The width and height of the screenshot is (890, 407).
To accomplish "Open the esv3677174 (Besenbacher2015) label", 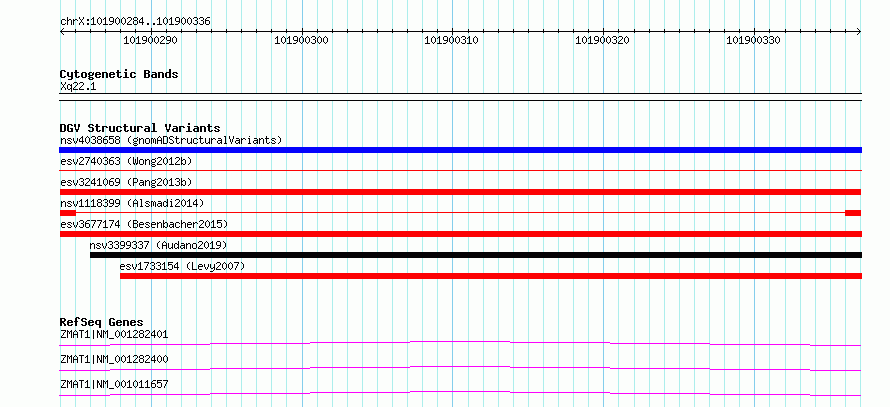I will (144, 224).
